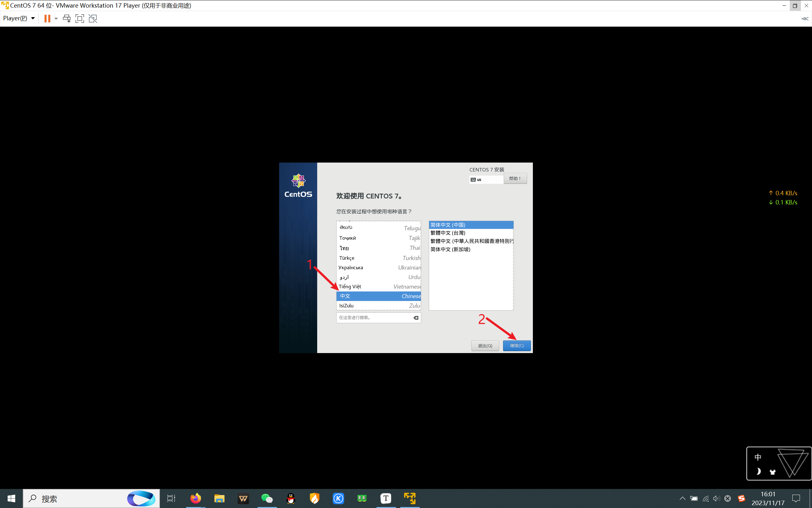The width and height of the screenshot is (812, 508).
Task: Toggle Unity mode icon
Action: (x=93, y=18)
